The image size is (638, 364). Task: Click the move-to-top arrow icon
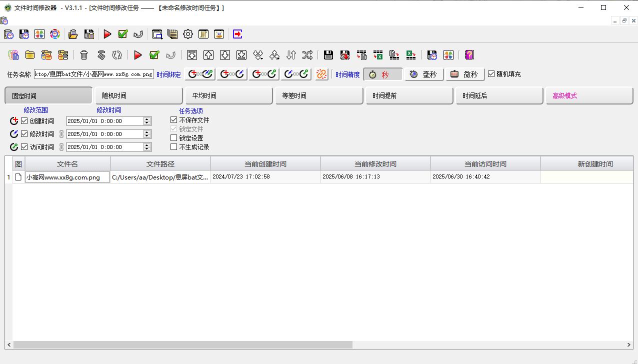click(x=192, y=55)
